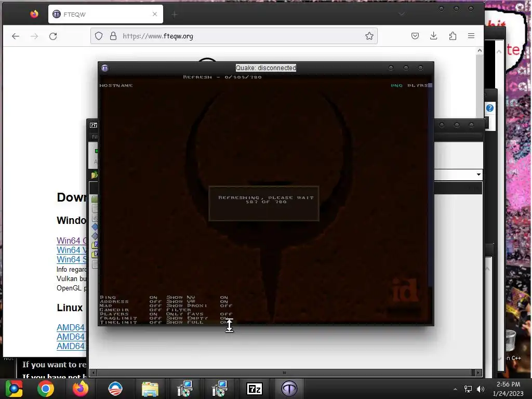
Task: Open the second installer taskbar icon
Action: click(220, 389)
